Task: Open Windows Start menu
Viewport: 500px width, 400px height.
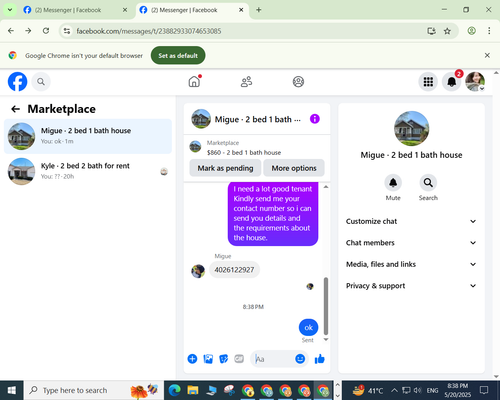Action: pyautogui.click(x=12, y=390)
